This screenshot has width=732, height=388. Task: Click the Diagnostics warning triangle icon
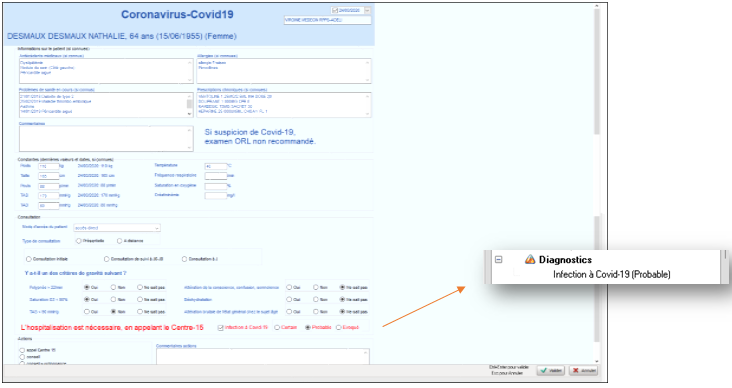pos(529,259)
